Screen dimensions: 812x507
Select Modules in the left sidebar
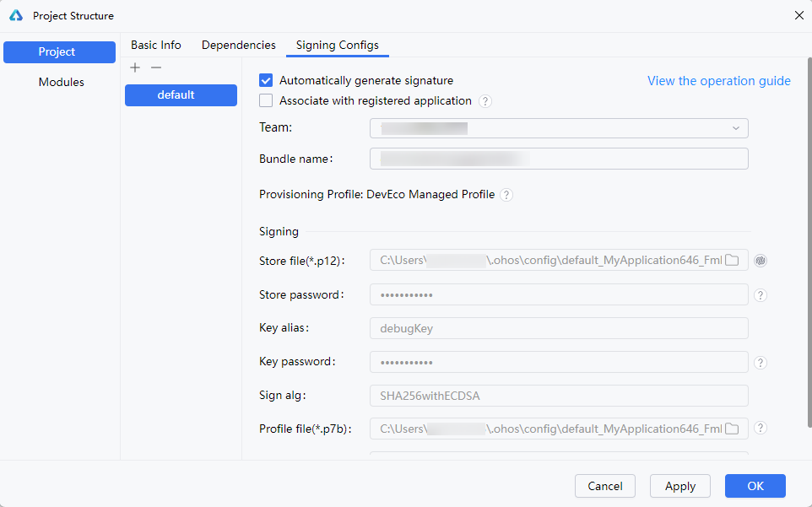[x=61, y=83]
